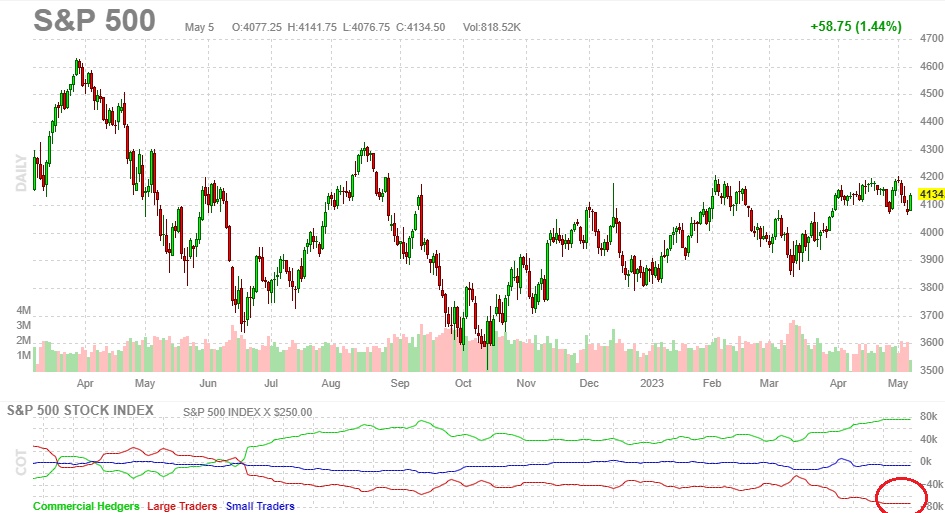Click the Mar month label
The height and width of the screenshot is (513, 945).
coord(769,383)
